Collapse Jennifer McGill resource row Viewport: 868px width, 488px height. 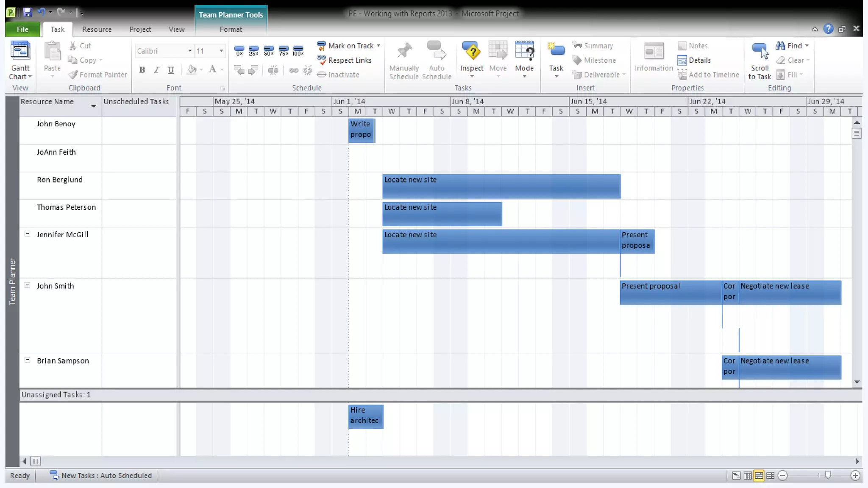[x=28, y=234]
